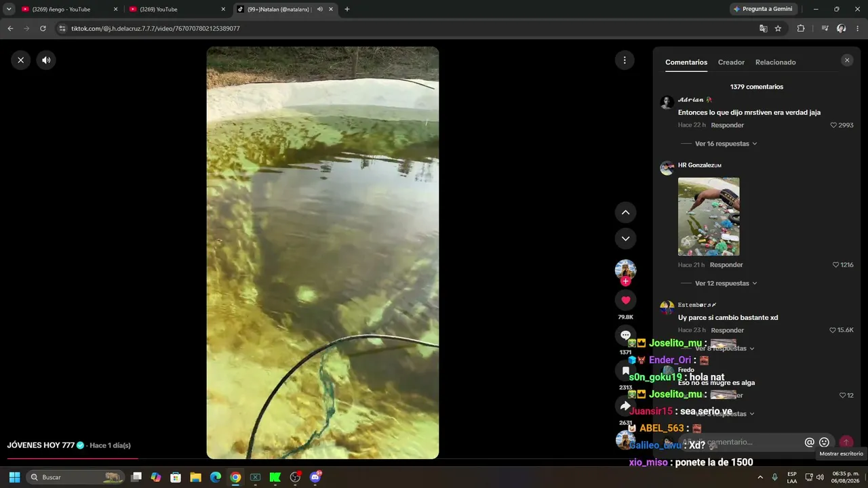Screen dimensions: 868x488
Task: Click the taskbar Buscar search box
Action: (x=75, y=477)
